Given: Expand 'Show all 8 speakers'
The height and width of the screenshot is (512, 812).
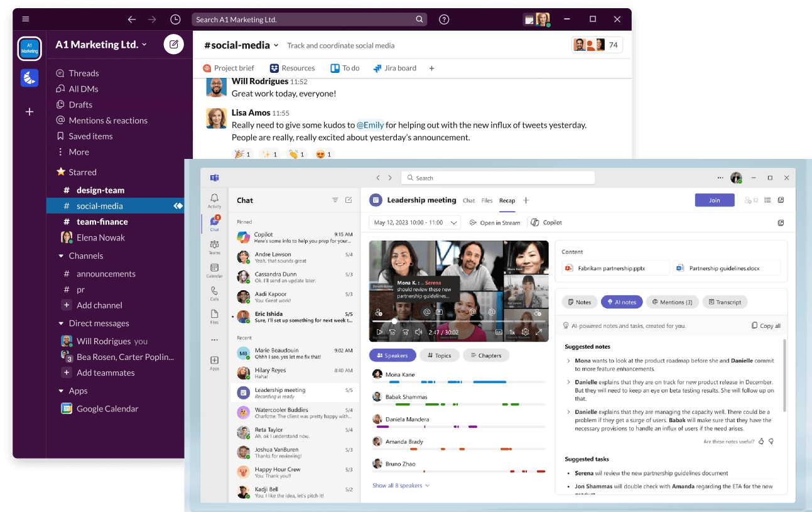Looking at the screenshot, I should point(401,486).
